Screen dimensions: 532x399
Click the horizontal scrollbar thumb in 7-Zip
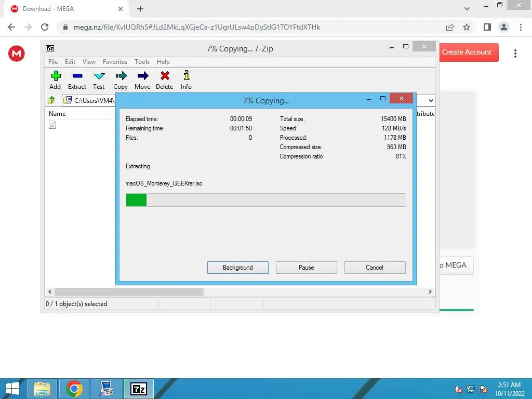129,292
